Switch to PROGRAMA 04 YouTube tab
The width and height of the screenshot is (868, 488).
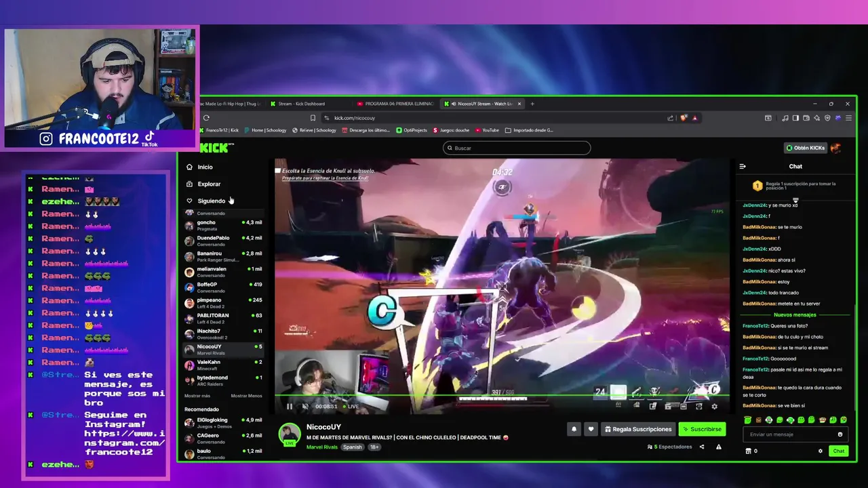[399, 104]
